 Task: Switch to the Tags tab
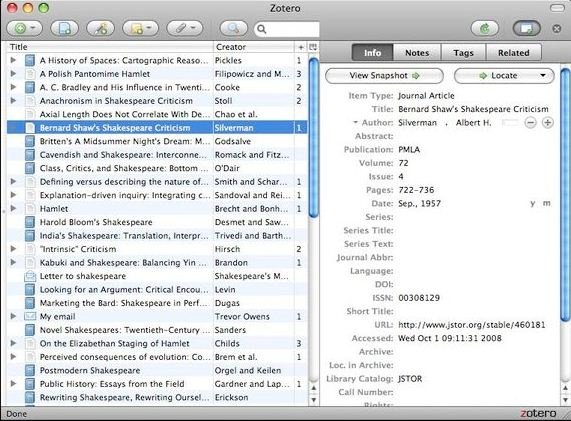coord(464,53)
